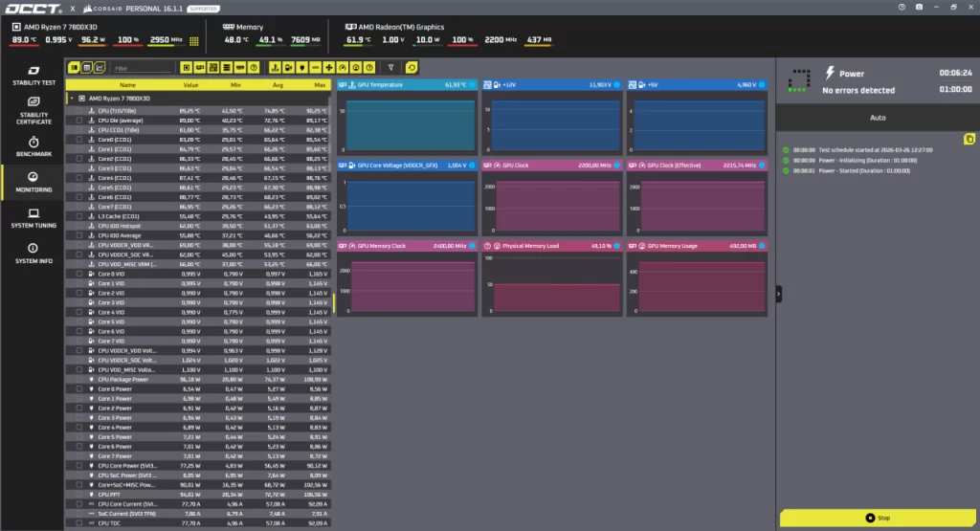Click the refresh/reset icon in the sensor toolbar
980x531 pixels.
pyautogui.click(x=412, y=68)
